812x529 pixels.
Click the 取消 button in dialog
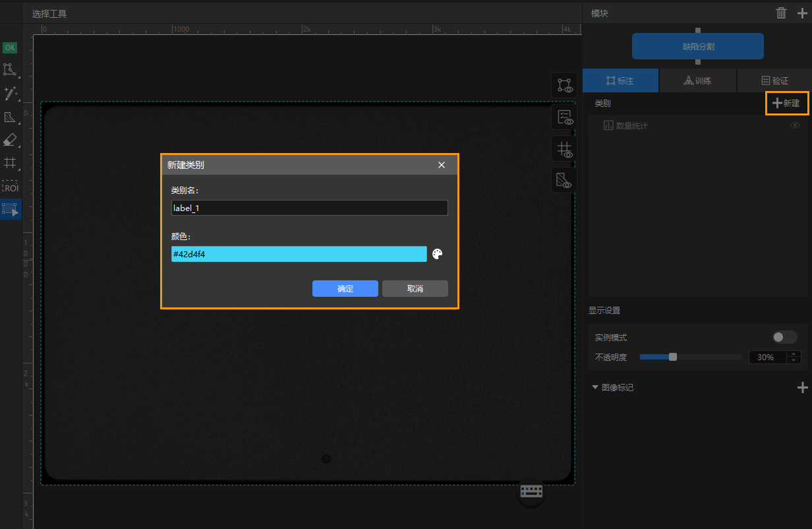(x=415, y=289)
